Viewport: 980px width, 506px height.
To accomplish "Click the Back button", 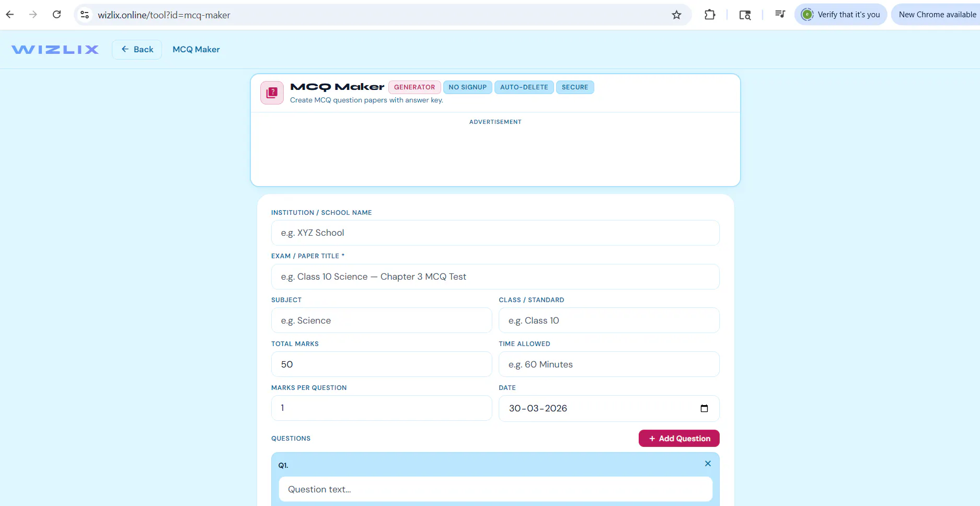I will pyautogui.click(x=137, y=50).
